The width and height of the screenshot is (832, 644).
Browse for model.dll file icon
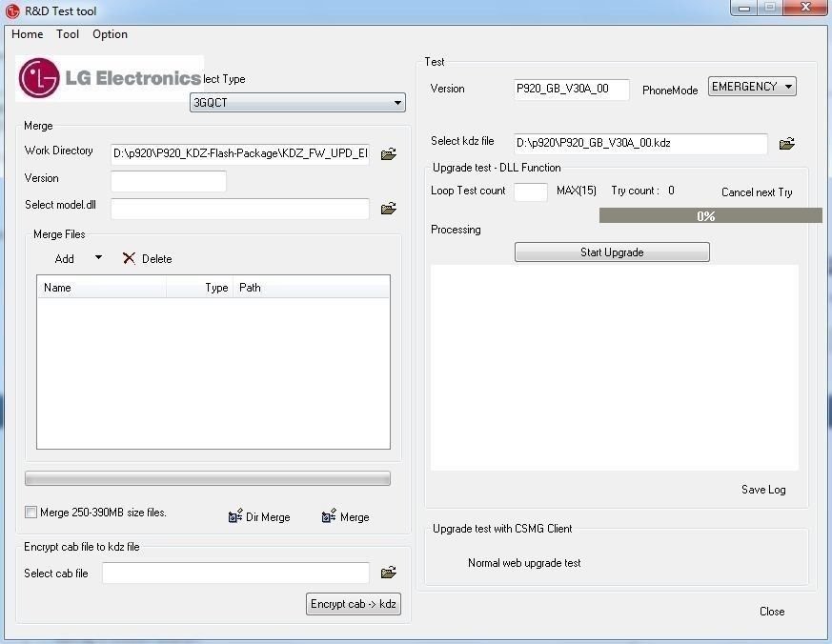[389, 208]
